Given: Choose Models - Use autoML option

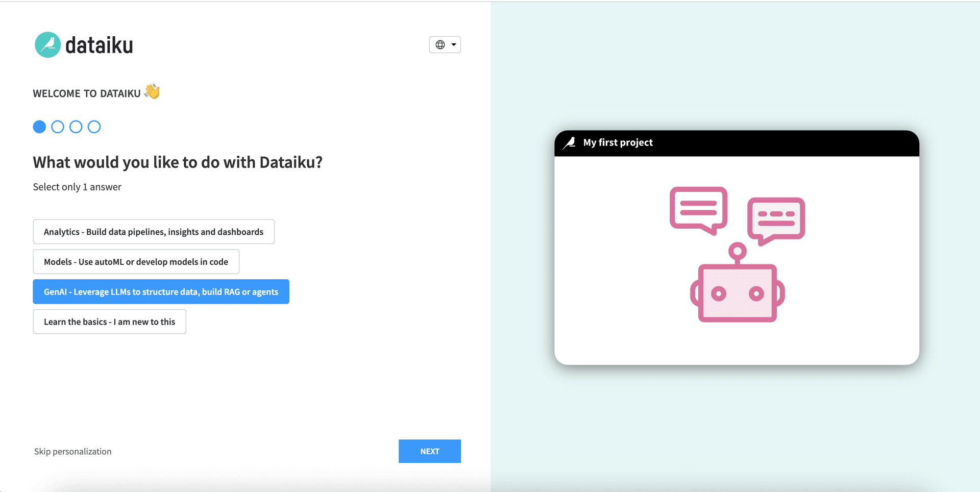Looking at the screenshot, I should pyautogui.click(x=136, y=262).
